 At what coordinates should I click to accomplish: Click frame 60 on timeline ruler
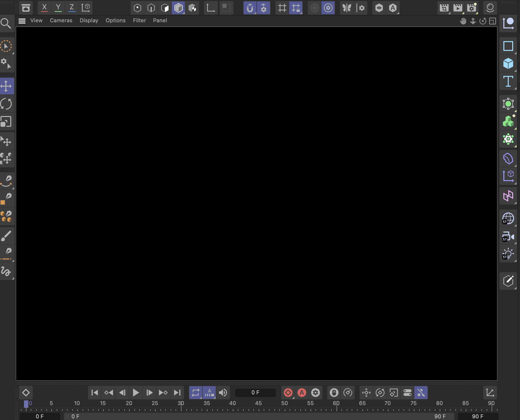coord(336,403)
